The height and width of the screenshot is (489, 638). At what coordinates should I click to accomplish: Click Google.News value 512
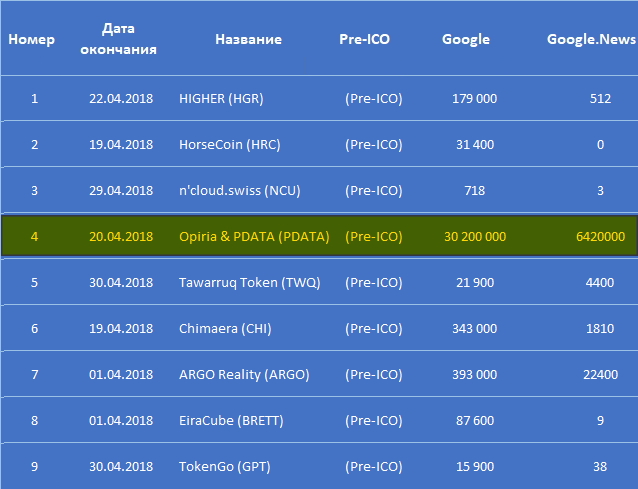(600, 98)
